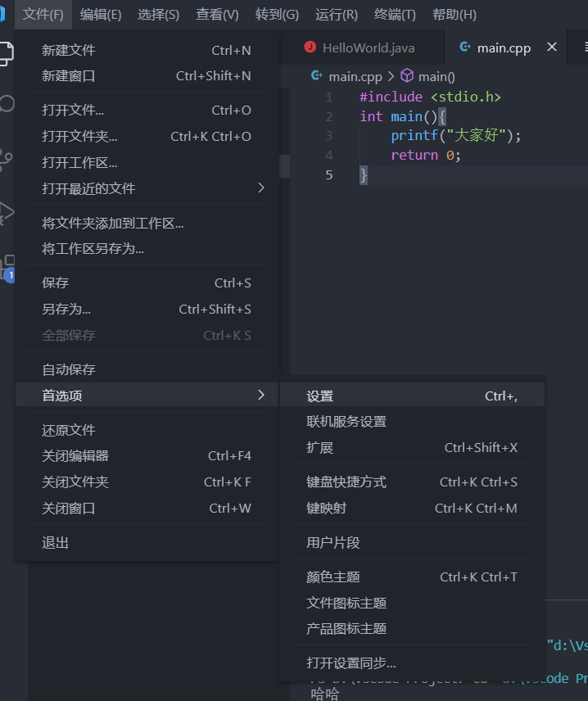Click 退出 to quit the application

(147, 543)
